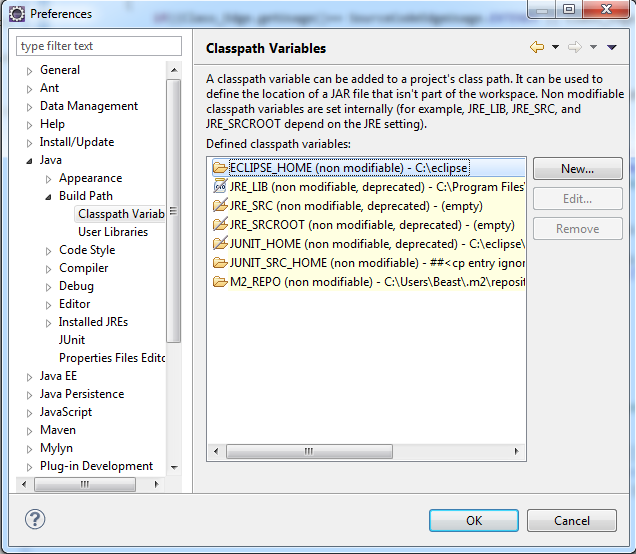Image resolution: width=636 pixels, height=554 pixels.
Task: Expand the Maven node
Action: pos(29,431)
